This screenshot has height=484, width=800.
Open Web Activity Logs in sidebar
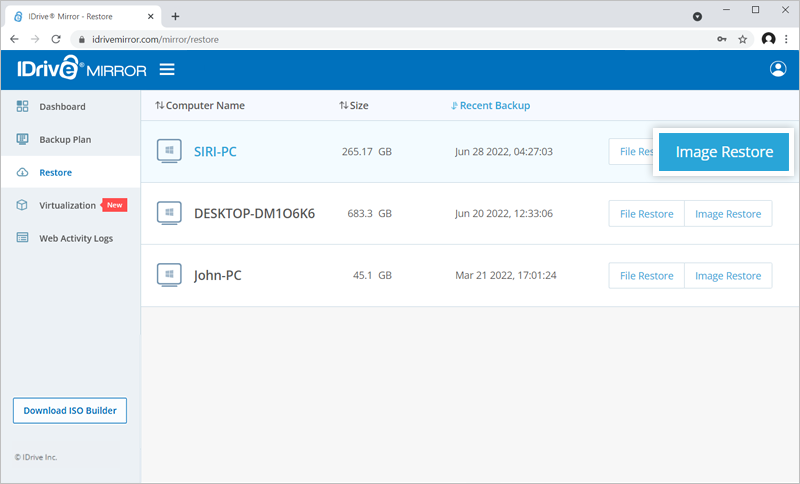click(70, 238)
